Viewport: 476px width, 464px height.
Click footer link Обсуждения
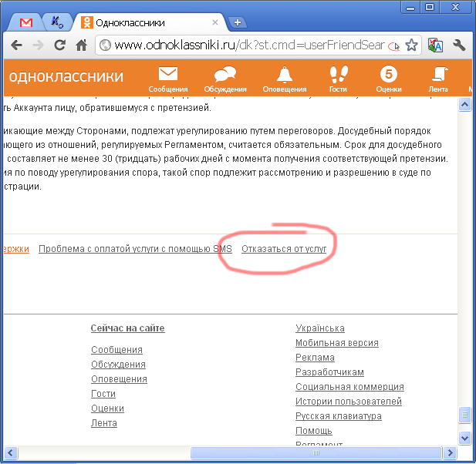pyautogui.click(x=118, y=365)
